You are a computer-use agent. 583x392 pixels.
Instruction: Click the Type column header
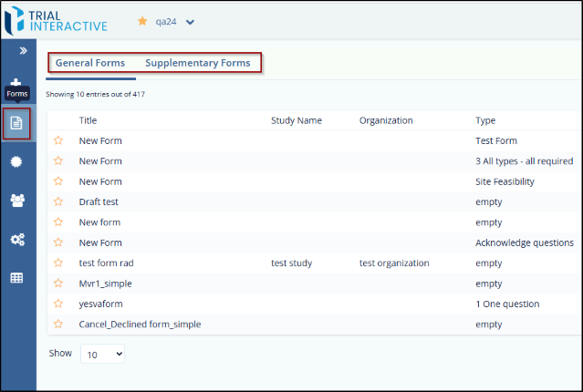pos(485,120)
